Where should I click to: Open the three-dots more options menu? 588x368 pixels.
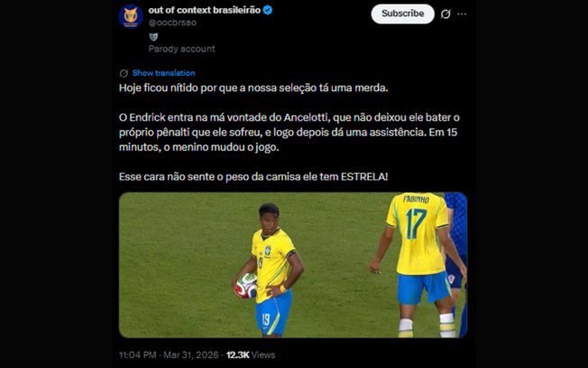pyautogui.click(x=462, y=14)
